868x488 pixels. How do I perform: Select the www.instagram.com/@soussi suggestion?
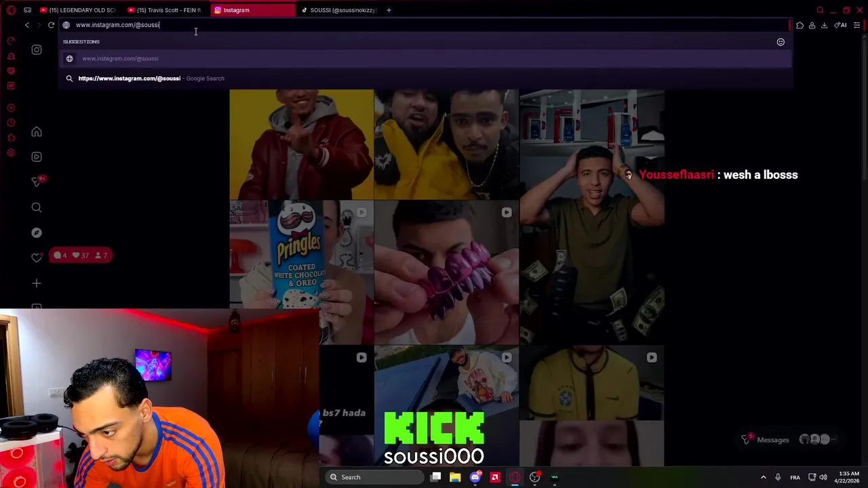click(x=426, y=58)
